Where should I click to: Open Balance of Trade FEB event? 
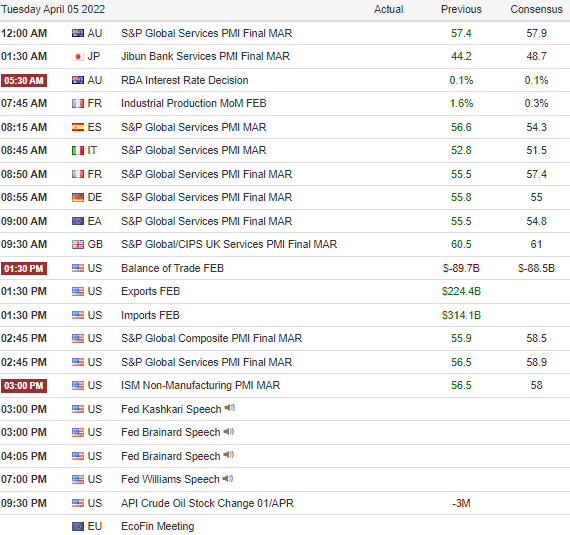[x=172, y=268]
